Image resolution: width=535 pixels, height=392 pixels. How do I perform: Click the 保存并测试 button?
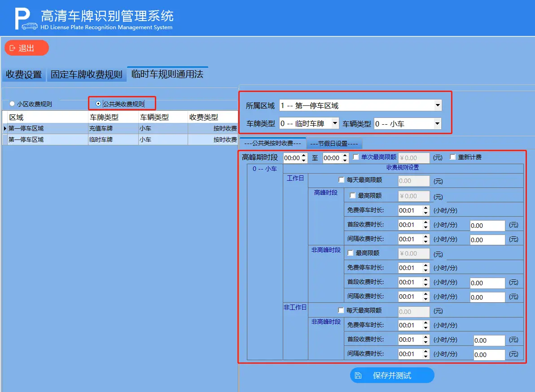[x=392, y=375]
